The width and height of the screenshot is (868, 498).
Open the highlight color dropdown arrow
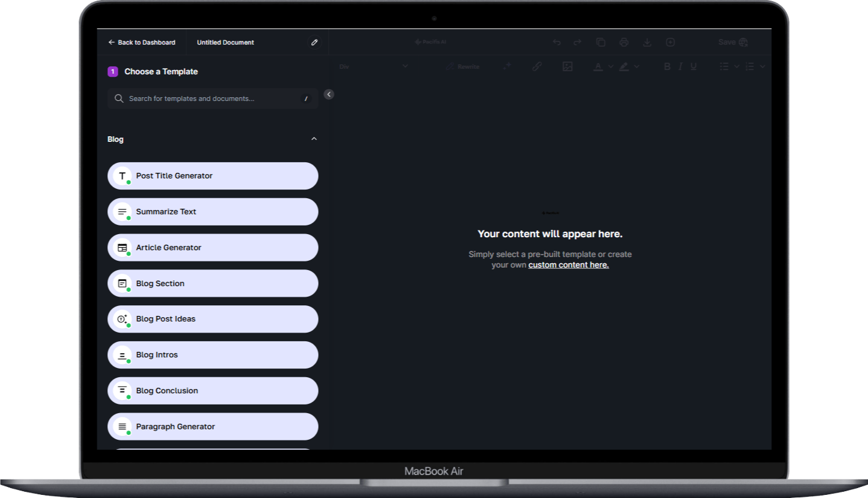[x=637, y=66]
